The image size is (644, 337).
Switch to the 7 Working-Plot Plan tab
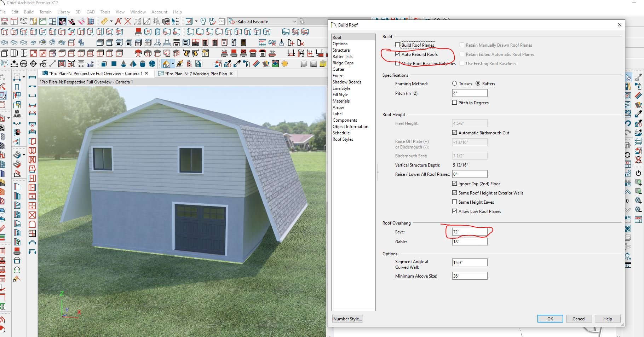pos(196,74)
